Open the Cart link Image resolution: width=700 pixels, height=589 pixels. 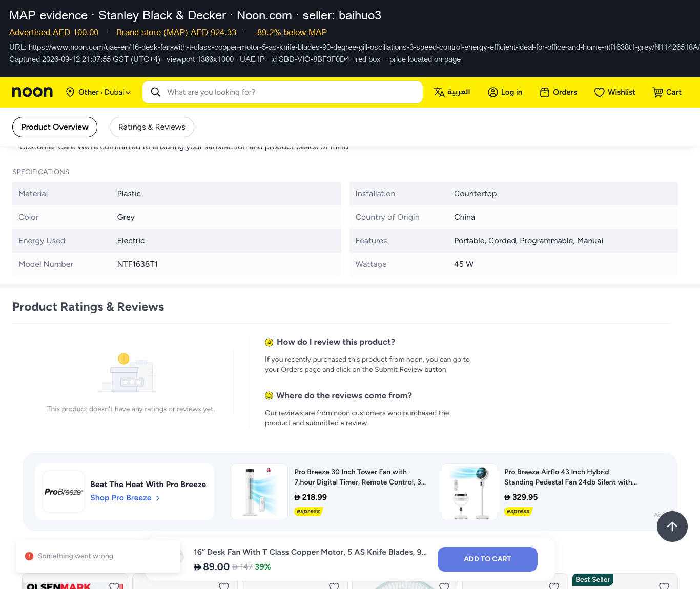pos(667,92)
